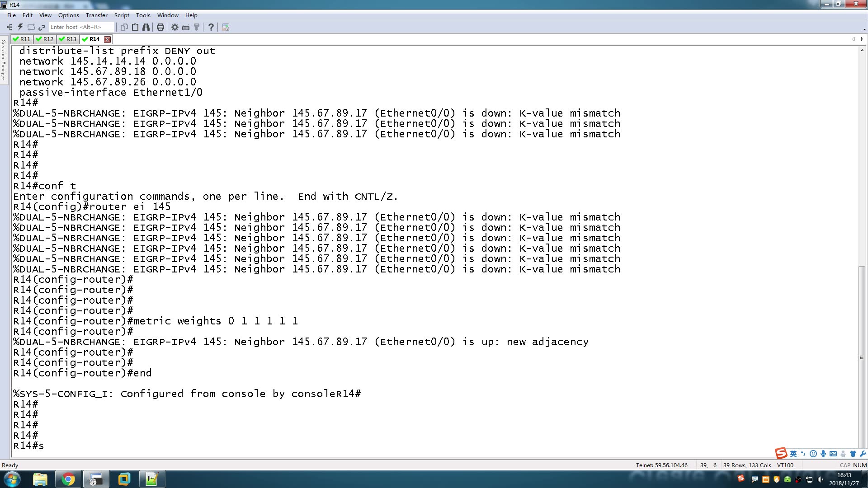Open the Sogou soft keyboard icon
The height and width of the screenshot is (488, 868).
[833, 454]
